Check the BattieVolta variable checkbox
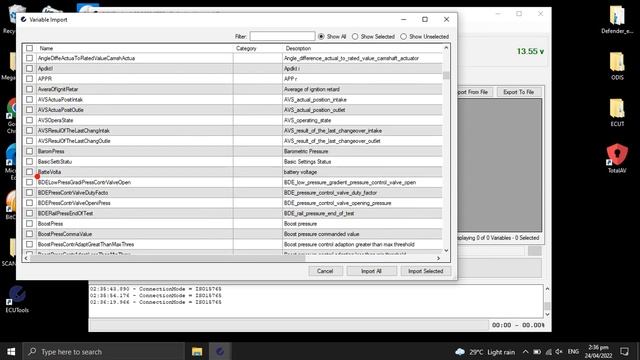640x360 pixels. (x=29, y=172)
